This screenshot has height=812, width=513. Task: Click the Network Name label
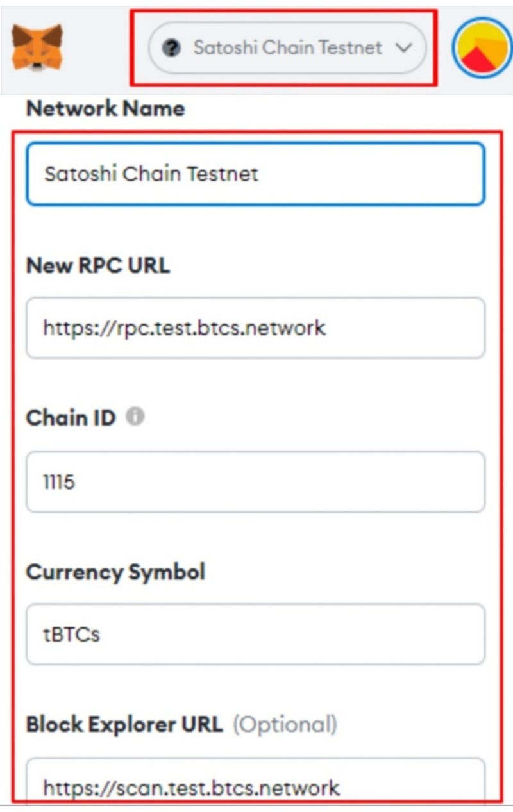(105, 108)
